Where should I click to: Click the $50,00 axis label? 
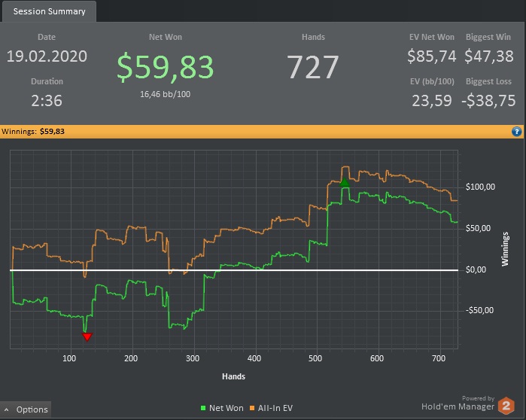478,229
